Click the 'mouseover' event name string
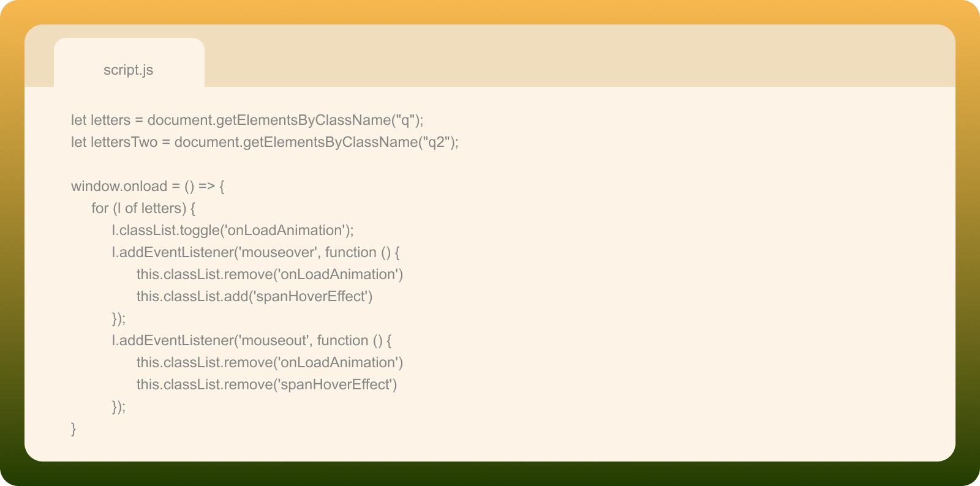The image size is (980, 486). pos(278,252)
